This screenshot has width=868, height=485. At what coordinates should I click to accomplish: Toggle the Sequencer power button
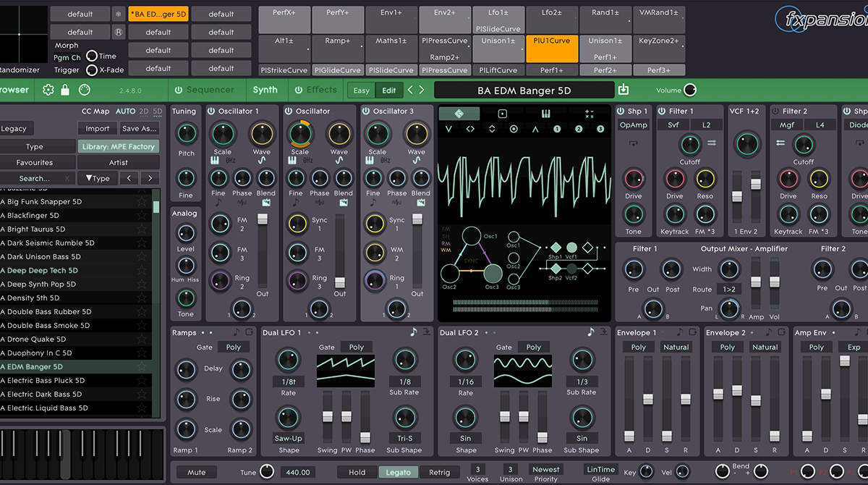coord(179,90)
